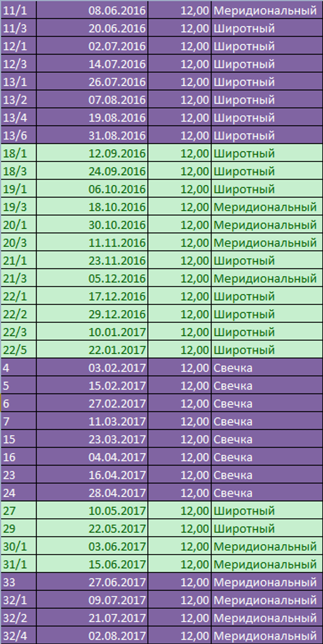Select the Свечка cell next to 15.02.2017

233,386
